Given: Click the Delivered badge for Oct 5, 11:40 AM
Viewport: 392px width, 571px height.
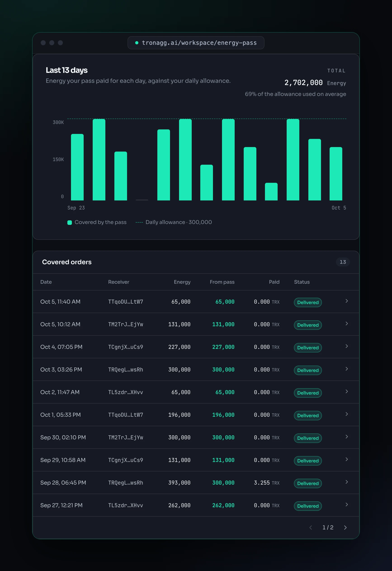Looking at the screenshot, I should tap(308, 302).
